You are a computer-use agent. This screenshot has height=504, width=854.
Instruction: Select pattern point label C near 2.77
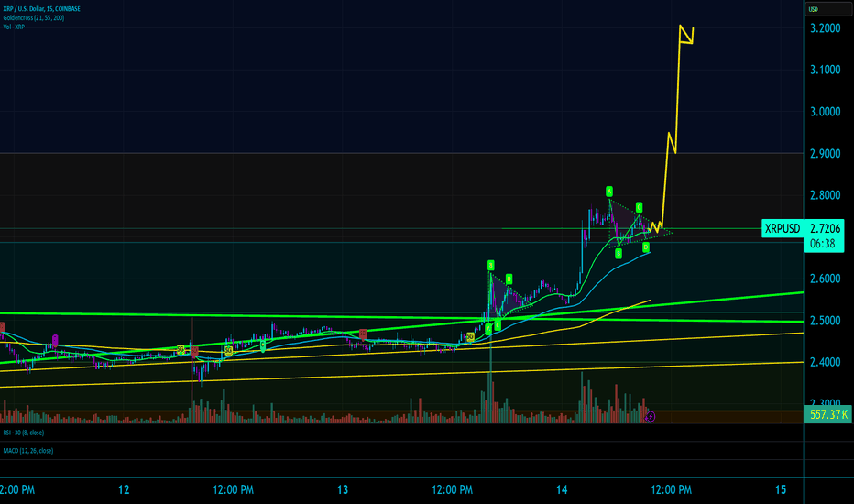[639, 208]
